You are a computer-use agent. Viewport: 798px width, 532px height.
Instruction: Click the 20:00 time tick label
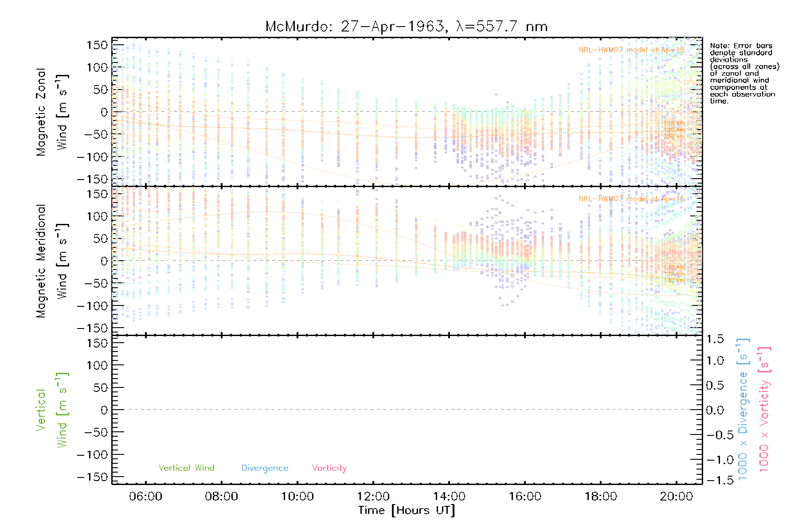[x=676, y=496]
